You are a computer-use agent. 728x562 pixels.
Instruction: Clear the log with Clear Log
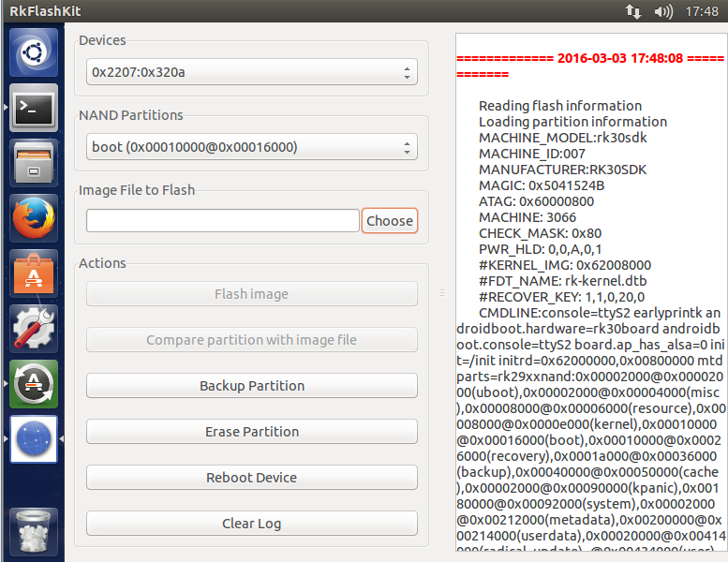pos(251,524)
